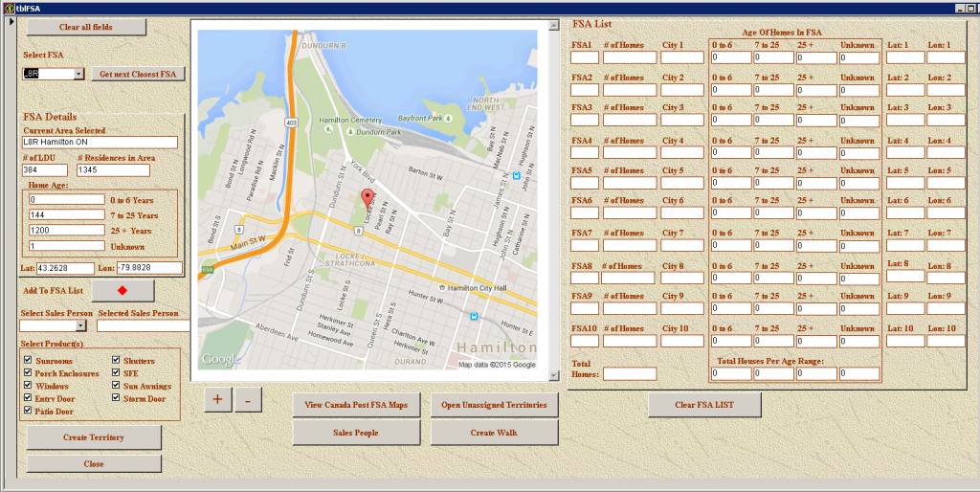Click the plus zoom-in button below map
Screen dimensions: 980x492
click(x=217, y=400)
